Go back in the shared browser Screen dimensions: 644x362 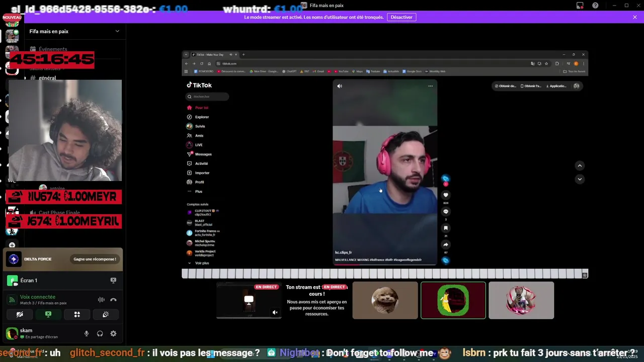point(186,64)
